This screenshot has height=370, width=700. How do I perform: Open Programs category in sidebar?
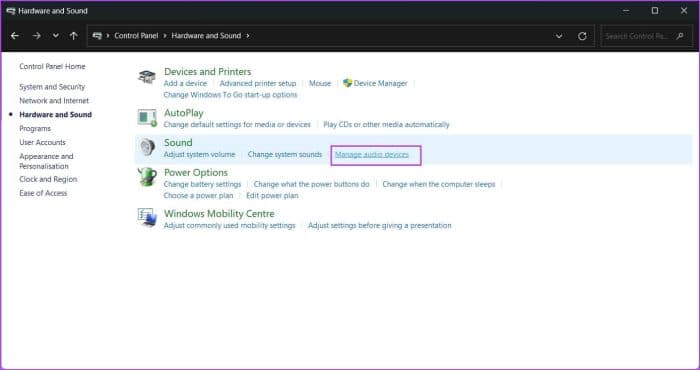[x=35, y=129]
